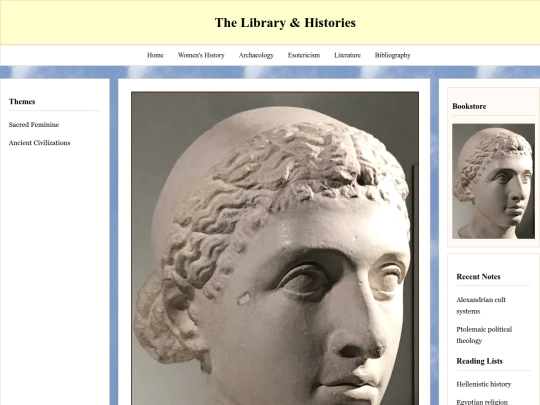Open the Sacred Feminine theme
Screen dimensions: 540x405
34,124
